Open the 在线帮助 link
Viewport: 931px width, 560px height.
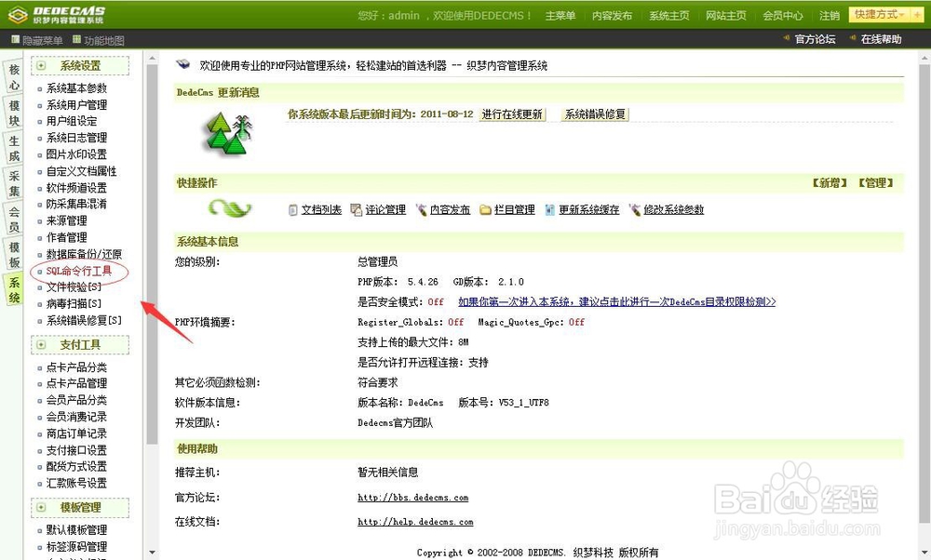[881, 39]
